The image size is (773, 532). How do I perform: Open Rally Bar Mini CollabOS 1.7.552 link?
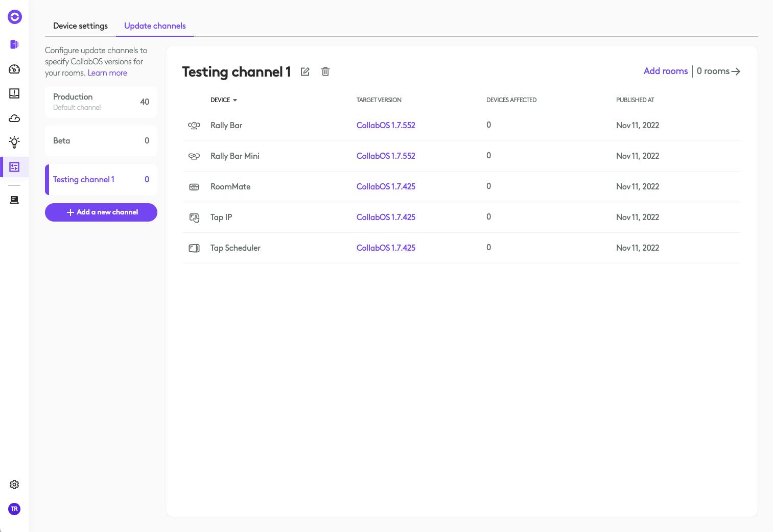tap(386, 156)
